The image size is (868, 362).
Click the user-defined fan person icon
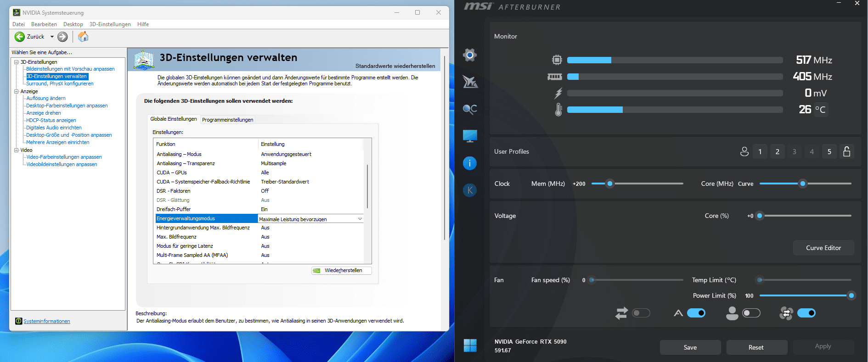click(x=732, y=313)
